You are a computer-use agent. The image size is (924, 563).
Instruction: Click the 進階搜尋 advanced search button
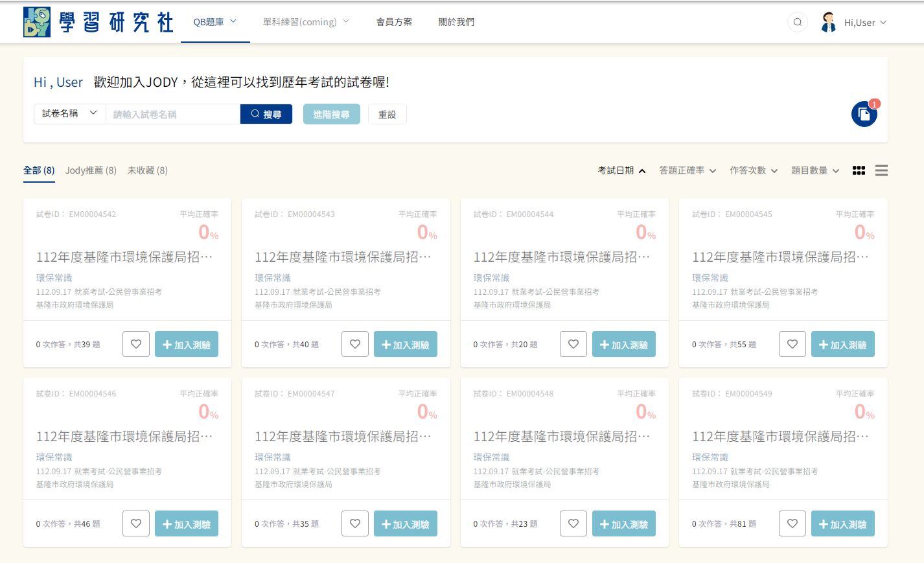coord(331,114)
